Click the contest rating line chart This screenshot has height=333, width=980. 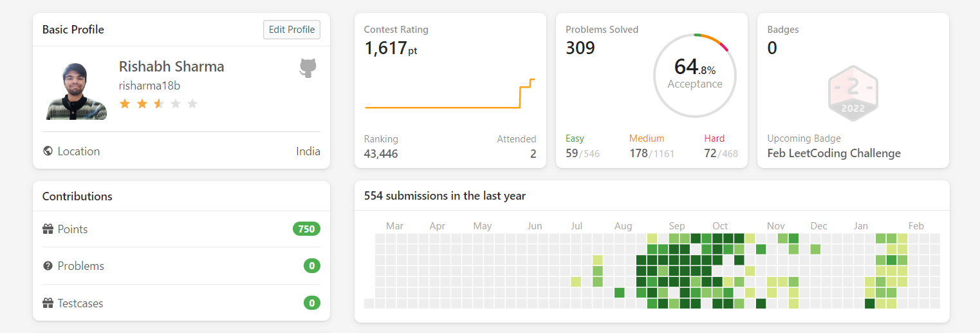pos(450,93)
